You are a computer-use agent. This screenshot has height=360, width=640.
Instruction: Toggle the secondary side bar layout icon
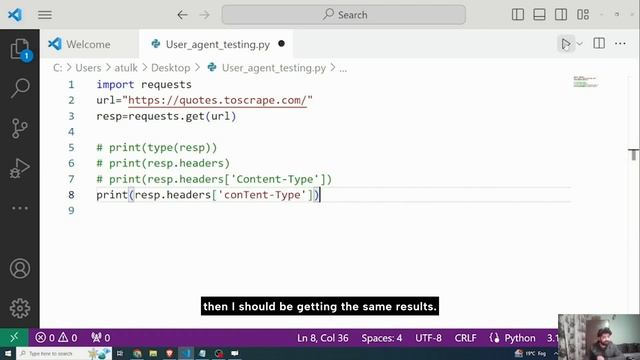coord(561,15)
